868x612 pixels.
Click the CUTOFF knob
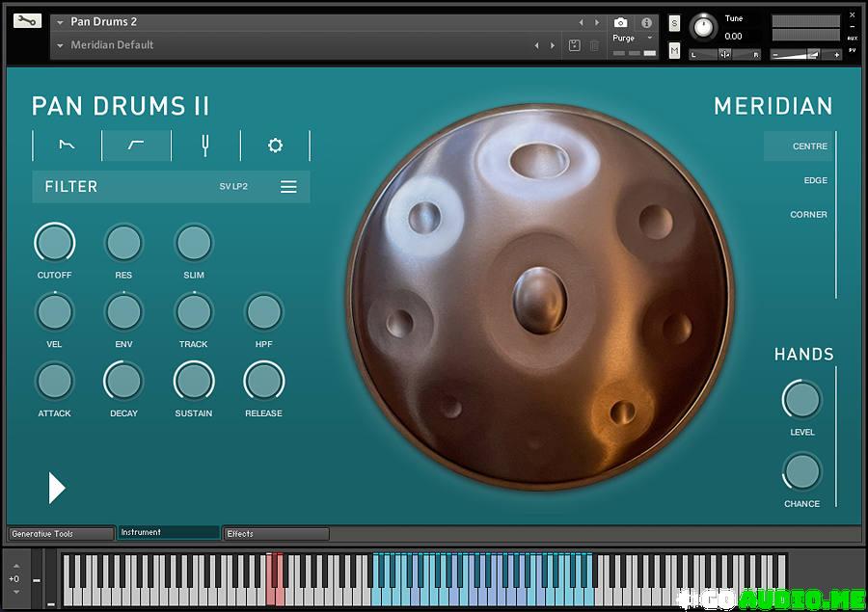click(54, 243)
